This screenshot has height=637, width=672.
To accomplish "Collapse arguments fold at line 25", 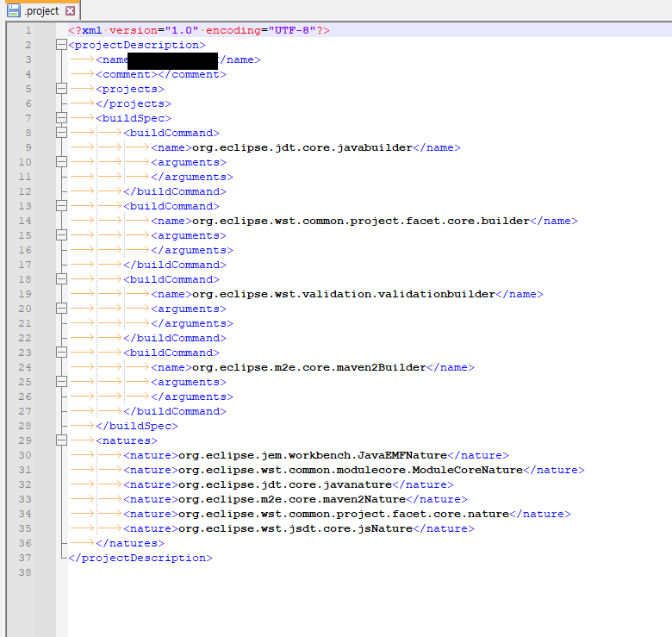I will tap(62, 382).
